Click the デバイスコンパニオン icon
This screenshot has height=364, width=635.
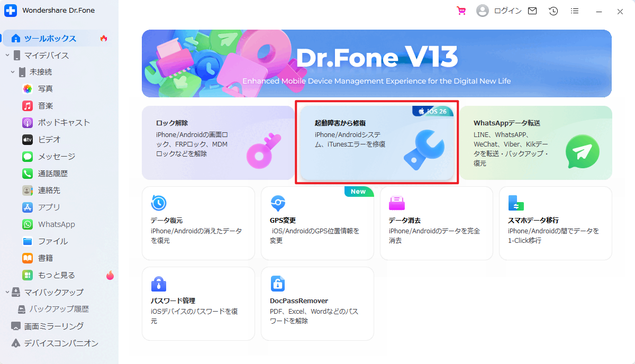16,343
